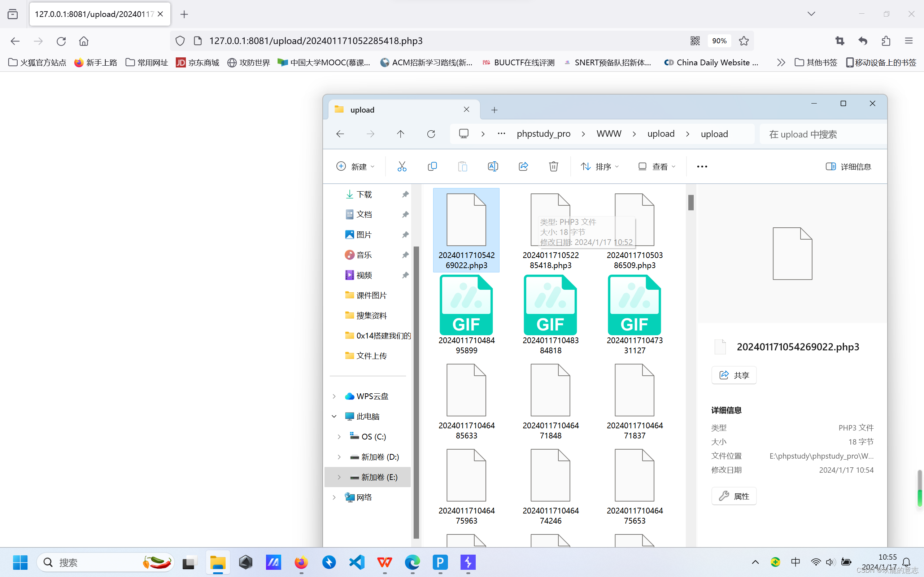Expand the 新加卷 (D:) drive node

click(x=339, y=457)
